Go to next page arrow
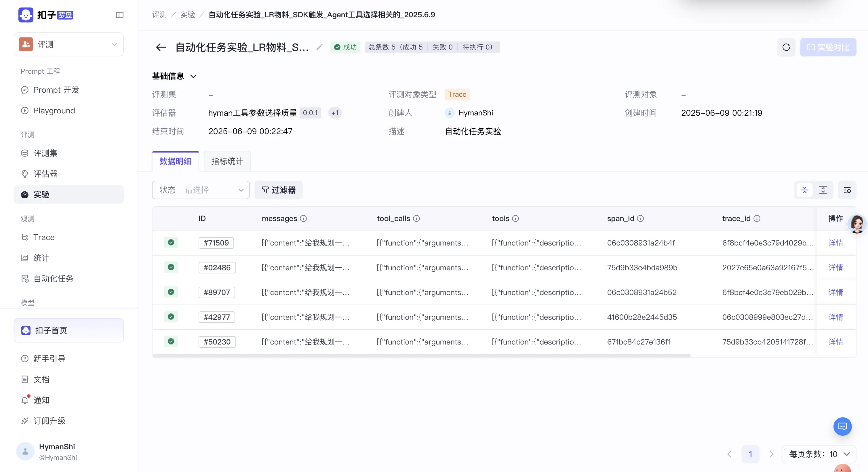 pos(771,454)
